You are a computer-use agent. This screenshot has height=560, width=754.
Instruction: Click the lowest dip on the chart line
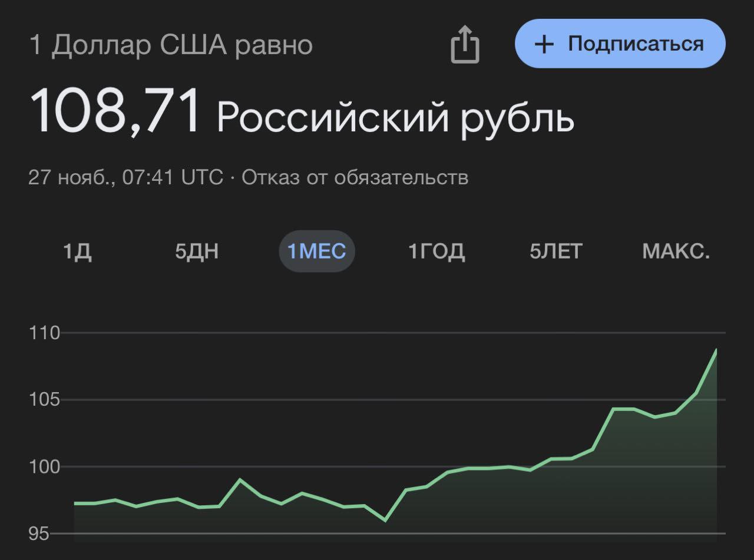pyautogui.click(x=385, y=521)
